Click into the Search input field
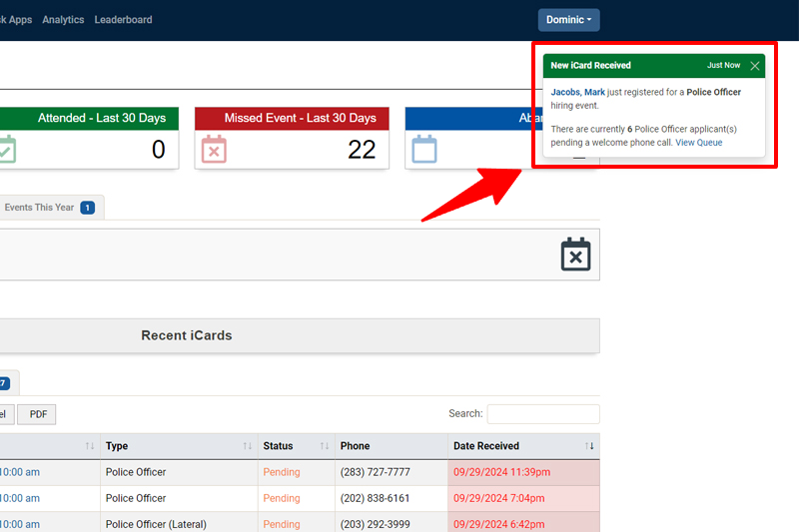799x532 pixels. click(x=542, y=414)
